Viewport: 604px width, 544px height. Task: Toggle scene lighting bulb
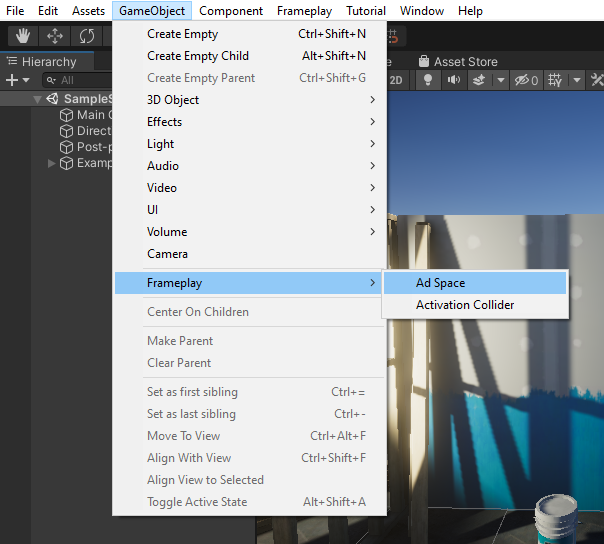point(428,80)
